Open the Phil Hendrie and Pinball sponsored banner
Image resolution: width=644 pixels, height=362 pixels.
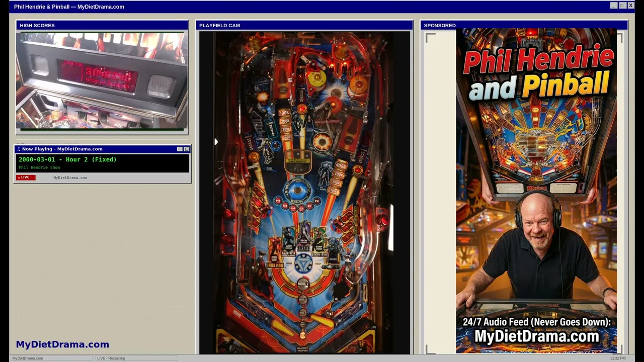(536, 191)
